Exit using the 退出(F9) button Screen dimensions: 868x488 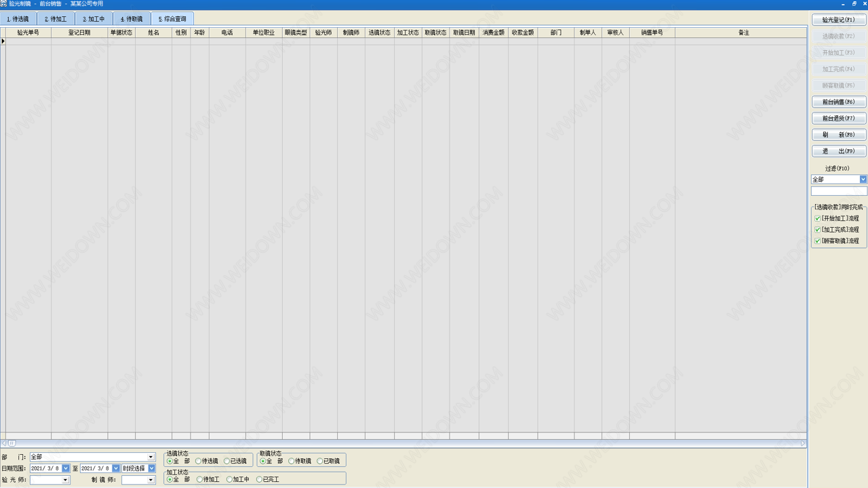(839, 151)
